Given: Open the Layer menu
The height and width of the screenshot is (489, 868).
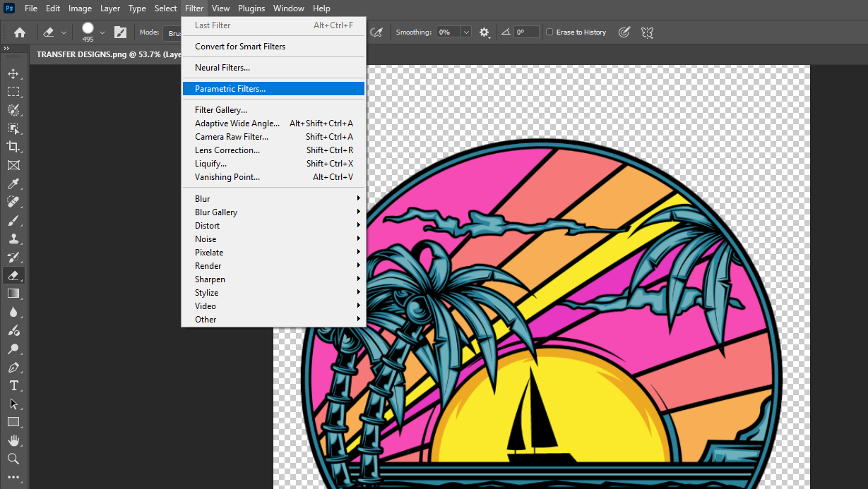Looking at the screenshot, I should tap(109, 8).
